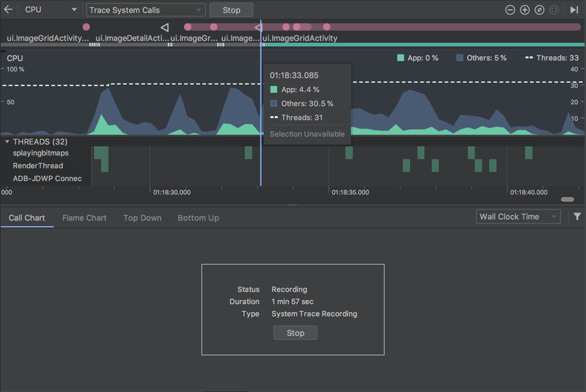The image size is (586, 392).
Task: Zoom in the timeline with the plus icon
Action: tap(525, 10)
